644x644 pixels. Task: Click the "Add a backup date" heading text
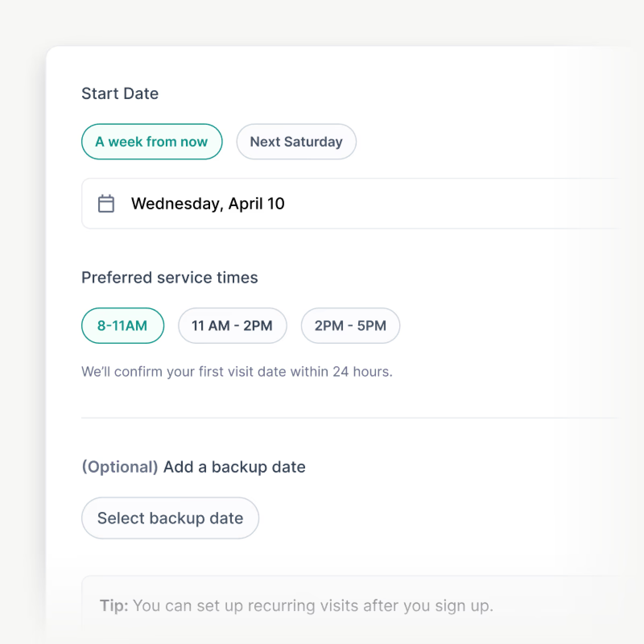234,467
